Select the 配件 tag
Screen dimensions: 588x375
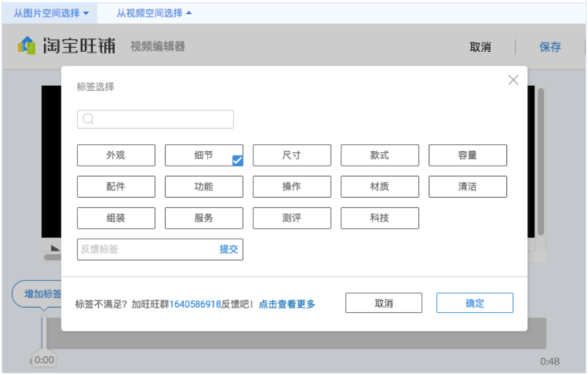pos(116,186)
